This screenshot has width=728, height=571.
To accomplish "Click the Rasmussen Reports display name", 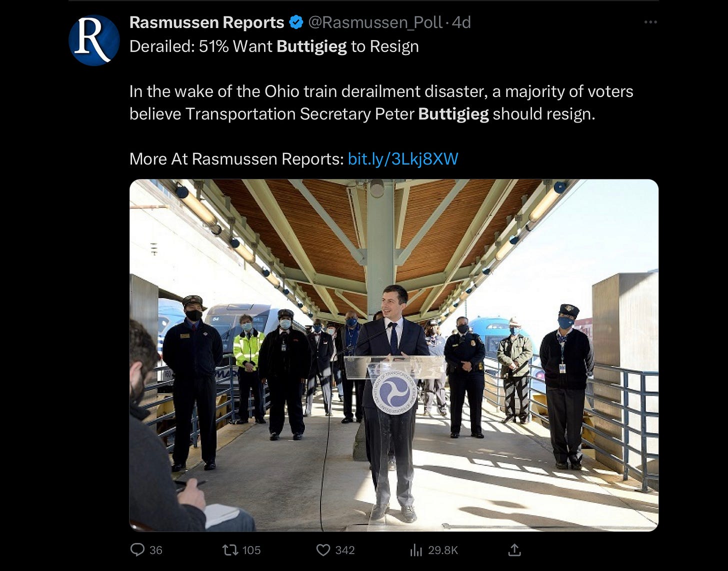I will (206, 22).
